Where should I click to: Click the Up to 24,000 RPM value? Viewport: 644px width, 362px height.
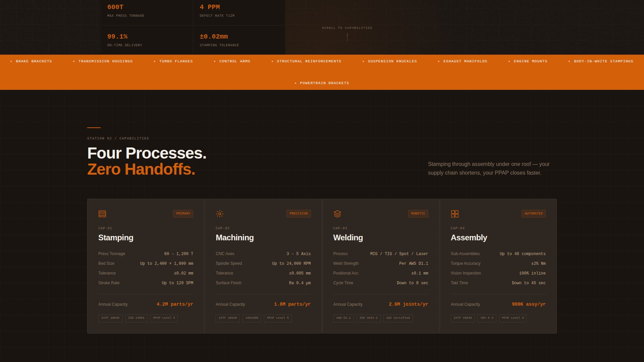(x=291, y=264)
